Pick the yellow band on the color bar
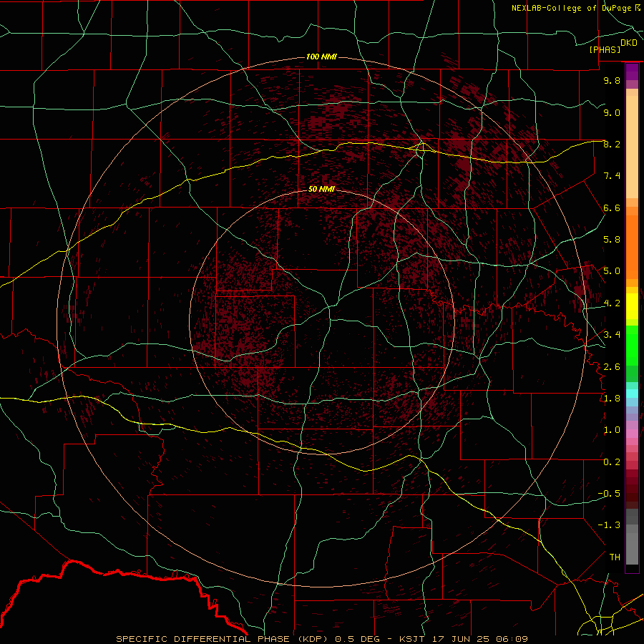The height and width of the screenshot is (644, 644). click(x=632, y=306)
